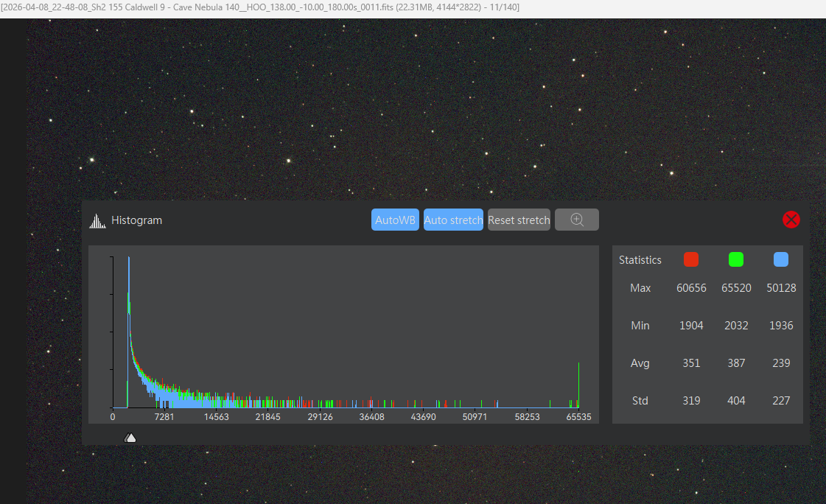Click the histogram axis label 50971
Viewport: 826px width, 504px height.
[475, 417]
